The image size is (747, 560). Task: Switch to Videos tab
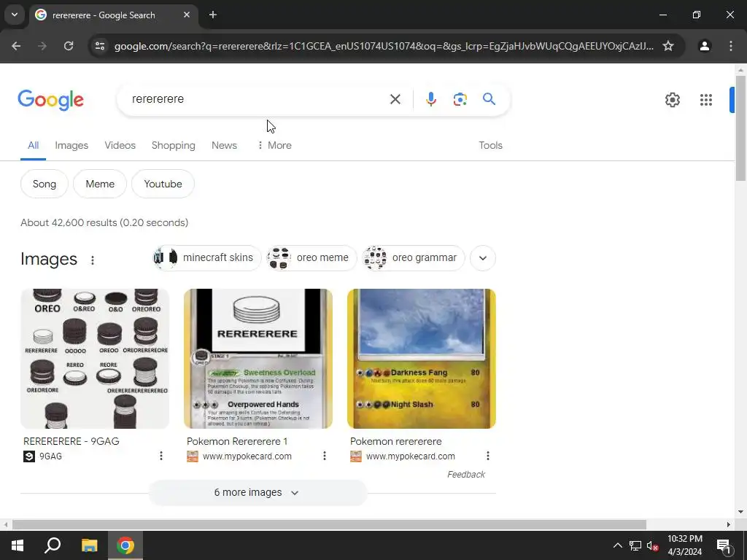(x=120, y=145)
